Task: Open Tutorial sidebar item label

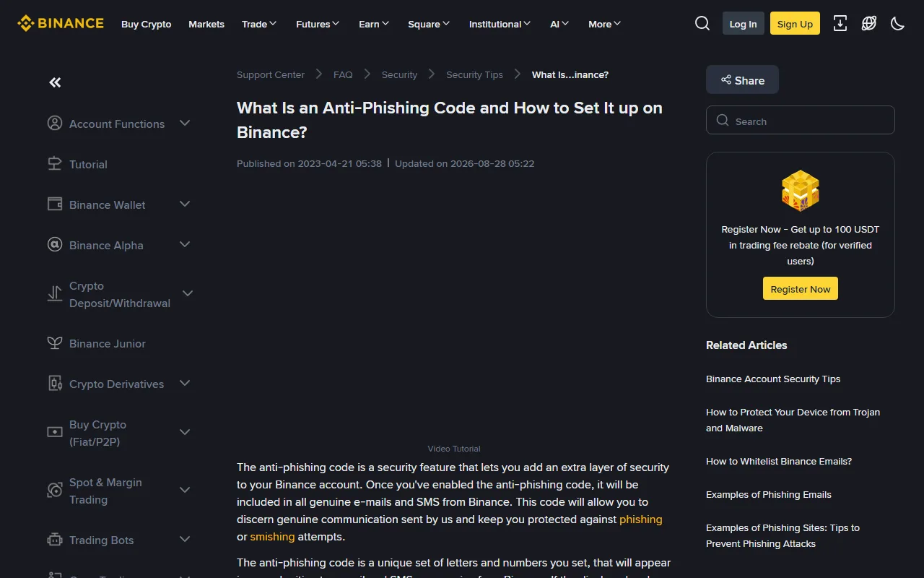Action: [x=88, y=164]
